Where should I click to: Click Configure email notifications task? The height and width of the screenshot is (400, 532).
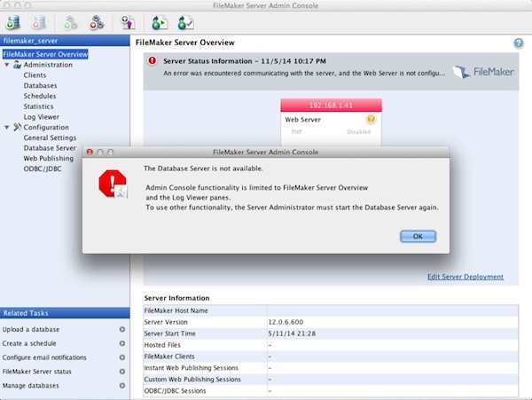click(x=44, y=357)
